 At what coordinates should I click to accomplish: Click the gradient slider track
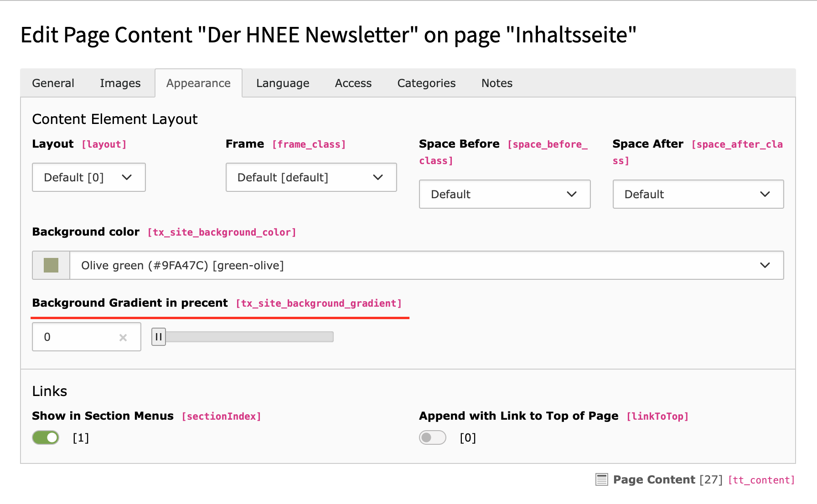(250, 337)
